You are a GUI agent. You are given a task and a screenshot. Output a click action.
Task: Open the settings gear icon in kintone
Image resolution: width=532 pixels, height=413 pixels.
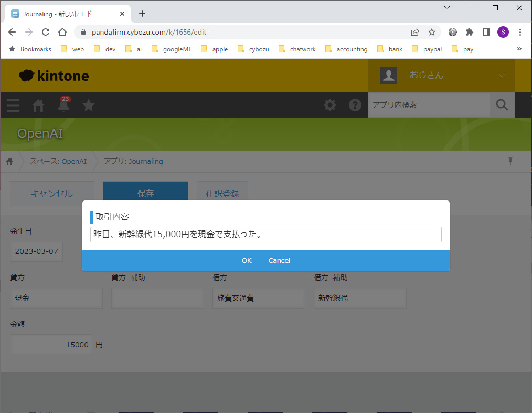pos(330,105)
